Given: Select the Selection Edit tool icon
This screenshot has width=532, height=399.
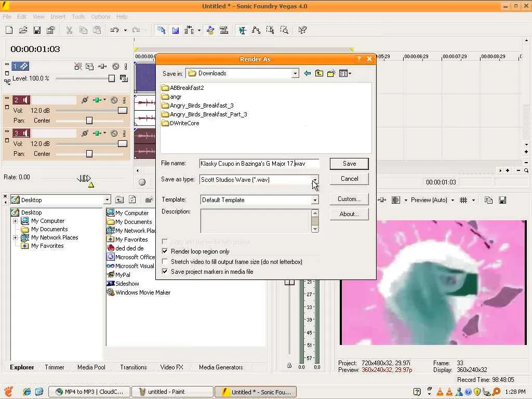Looking at the screenshot, I should 270,30.
